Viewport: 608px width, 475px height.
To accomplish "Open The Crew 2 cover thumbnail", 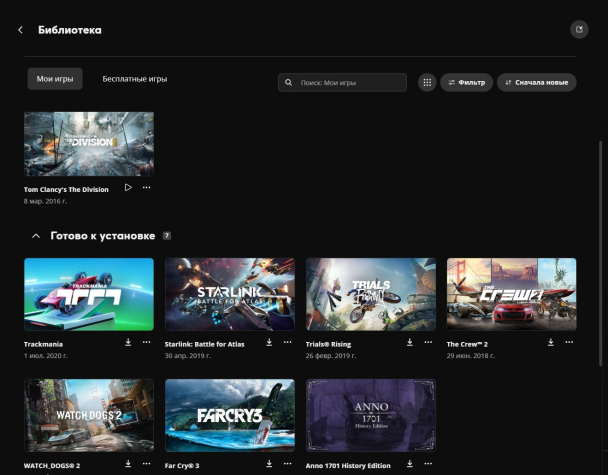I will tap(511, 294).
